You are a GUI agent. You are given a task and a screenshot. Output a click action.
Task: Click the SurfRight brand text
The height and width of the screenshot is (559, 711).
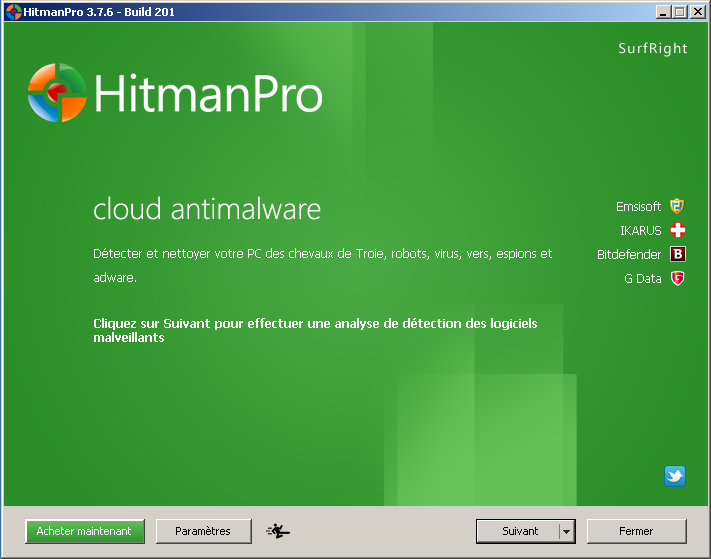coord(653,49)
